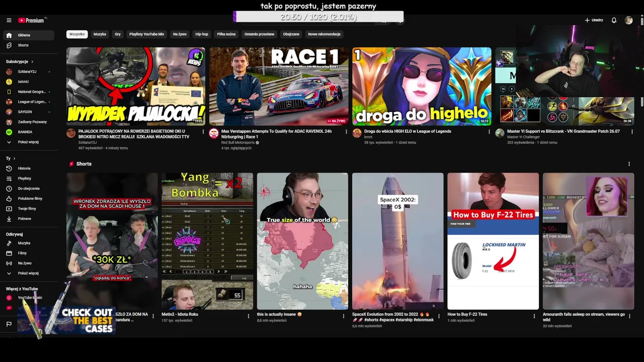Screen dimensions: 644x362
Task: Open National Geographic subscription channel
Action: coord(28,92)
